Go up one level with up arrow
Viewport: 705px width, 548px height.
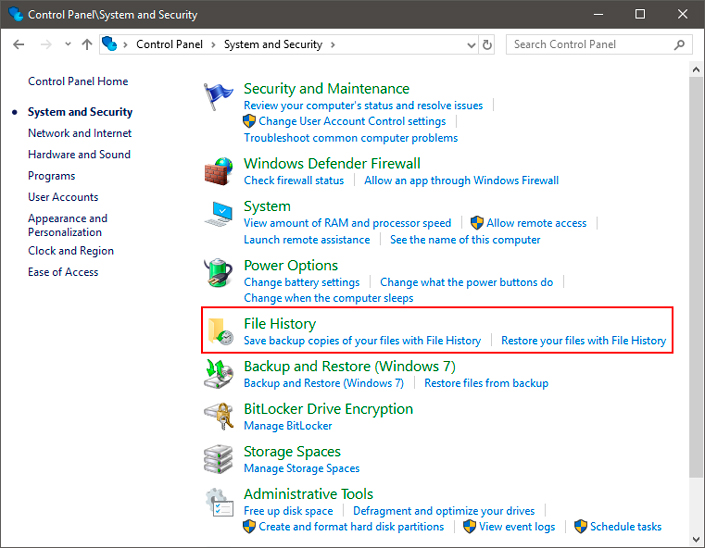(87, 45)
